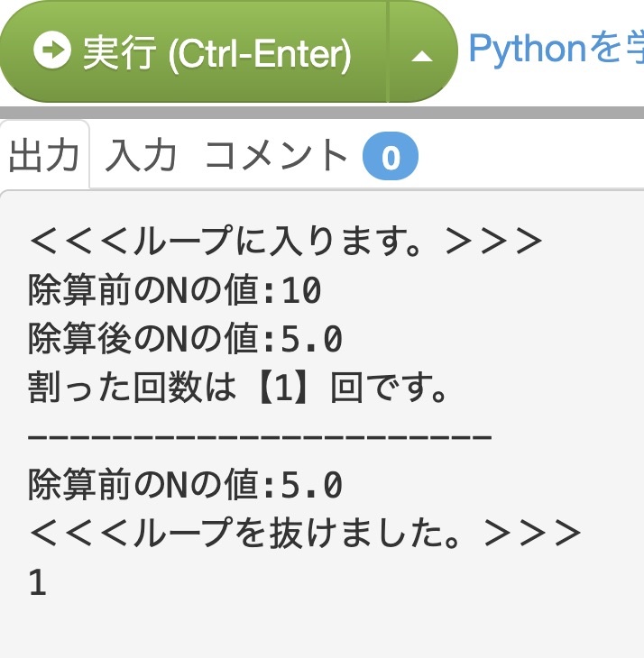The image size is (644, 658).
Task: Click the Ctrl-Enter shortcut text on the run button
Action: click(x=261, y=53)
